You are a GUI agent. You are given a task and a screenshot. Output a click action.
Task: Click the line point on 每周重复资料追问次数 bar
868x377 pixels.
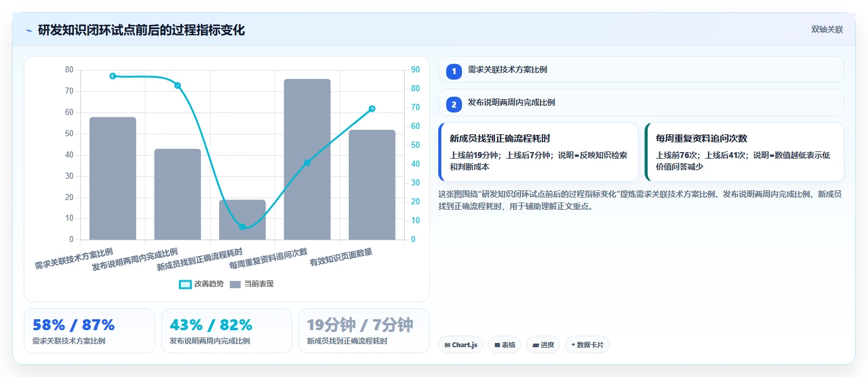(307, 163)
